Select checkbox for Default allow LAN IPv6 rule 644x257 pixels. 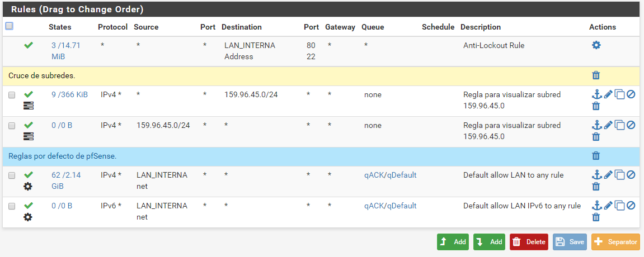pyautogui.click(x=12, y=206)
